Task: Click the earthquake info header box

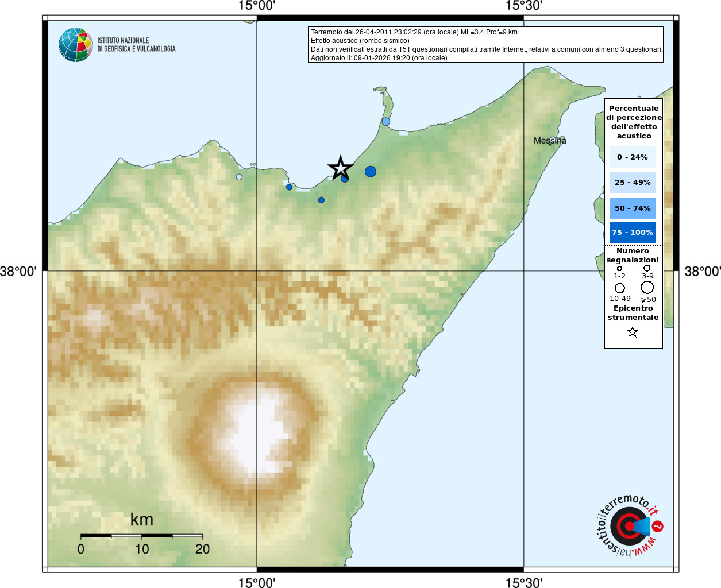Action: [486, 45]
